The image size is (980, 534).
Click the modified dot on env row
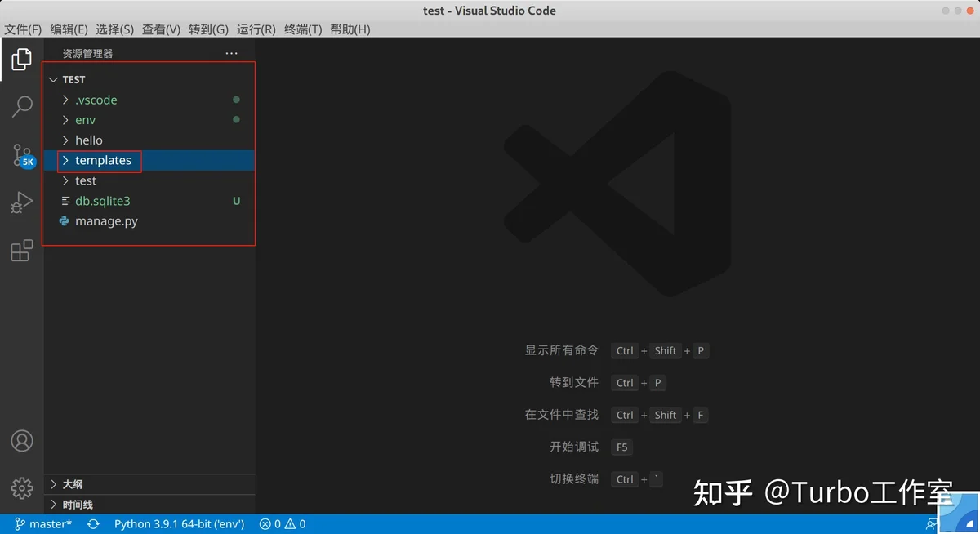click(x=236, y=120)
